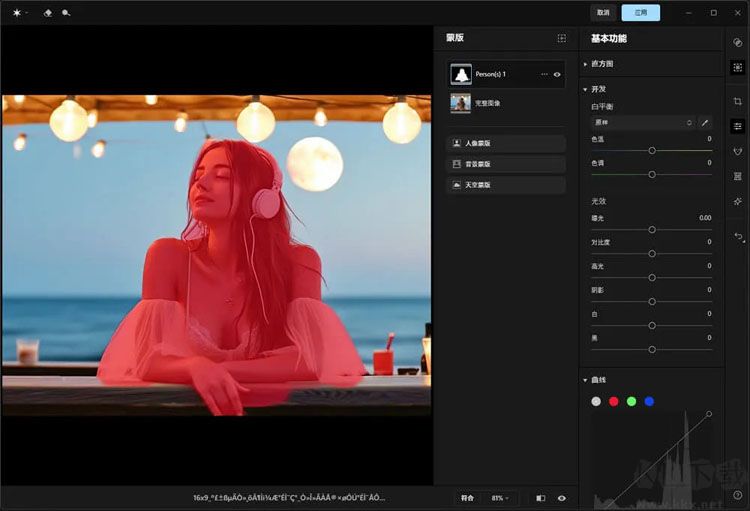Click the 取消 cancel button
This screenshot has height=511, width=750.
pyautogui.click(x=603, y=13)
